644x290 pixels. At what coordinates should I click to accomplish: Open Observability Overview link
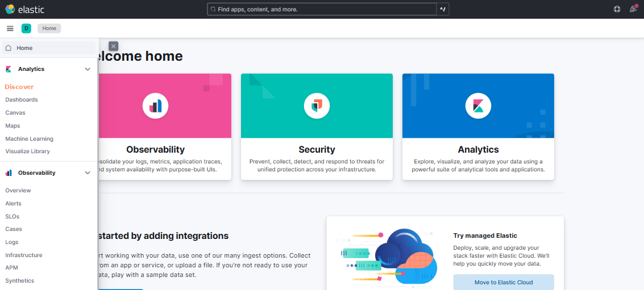18,190
